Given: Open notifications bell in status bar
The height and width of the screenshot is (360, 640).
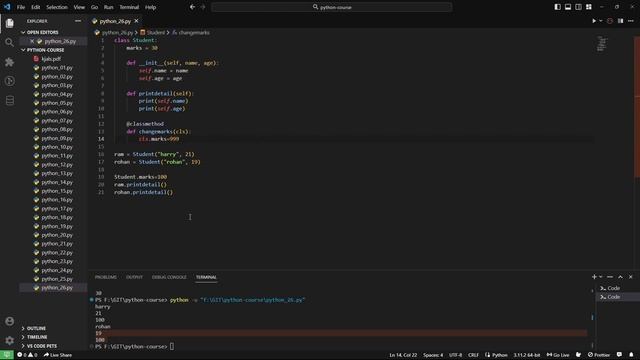Looking at the screenshot, I should point(631,355).
